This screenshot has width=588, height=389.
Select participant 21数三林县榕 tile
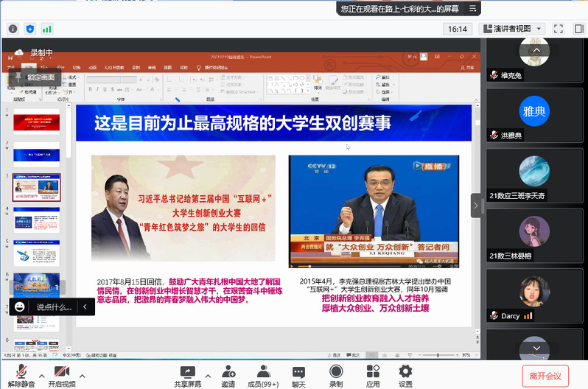coord(534,236)
